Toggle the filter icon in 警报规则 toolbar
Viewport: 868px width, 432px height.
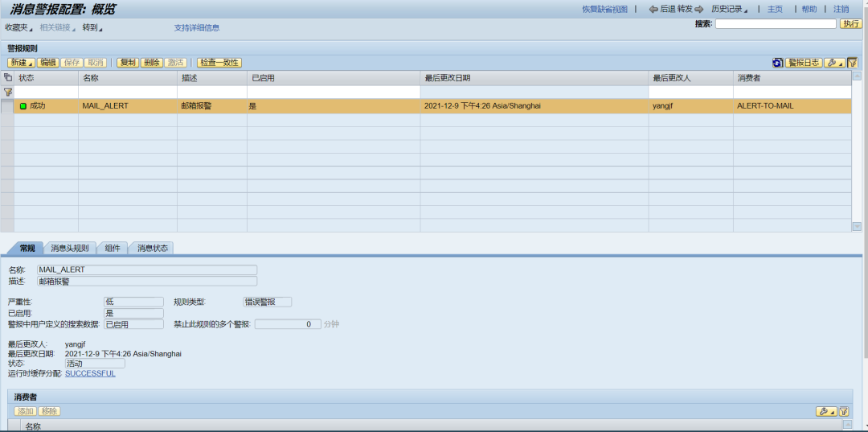853,63
